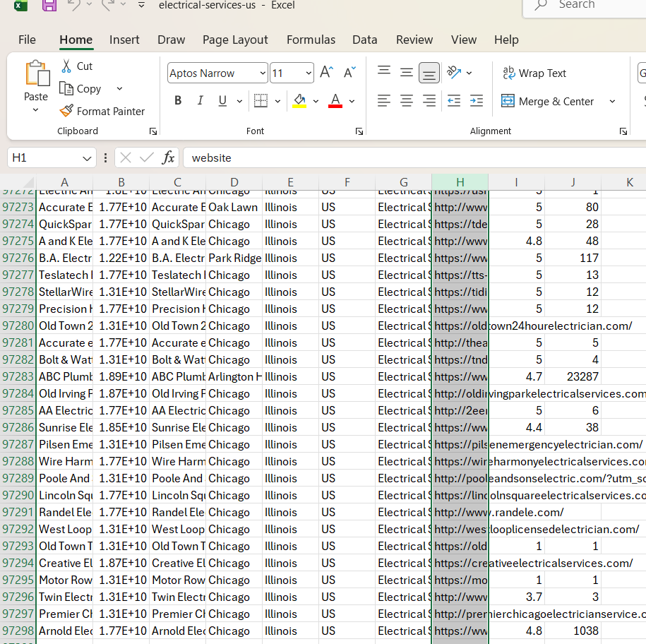Switch to the Review tab
This screenshot has width=646, height=644.
pyautogui.click(x=414, y=40)
